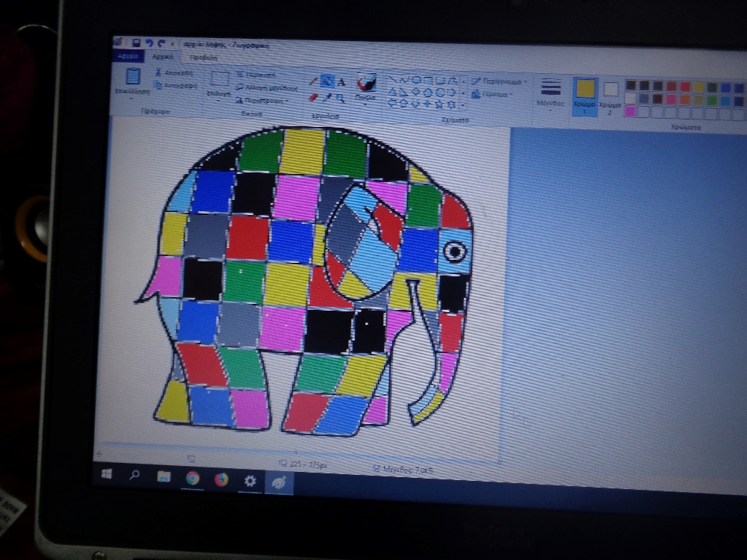Choose the orange palette swatch

point(684,100)
